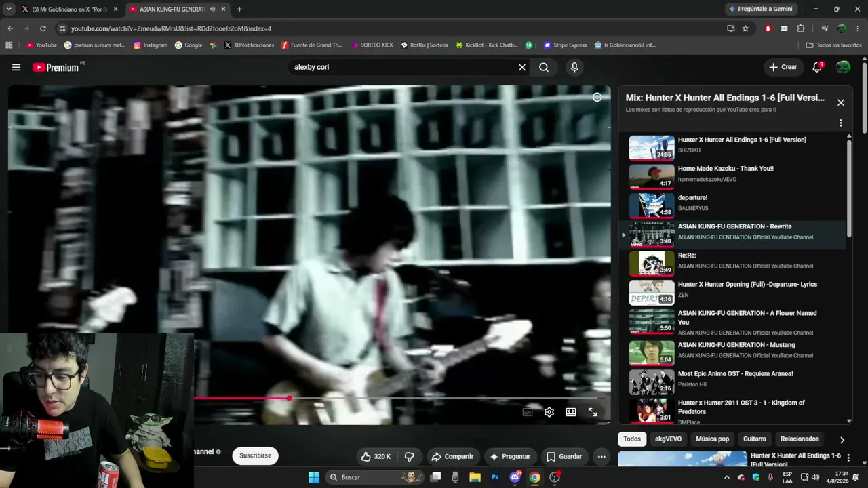
Task: Click the Preguntar button
Action: pyautogui.click(x=509, y=456)
